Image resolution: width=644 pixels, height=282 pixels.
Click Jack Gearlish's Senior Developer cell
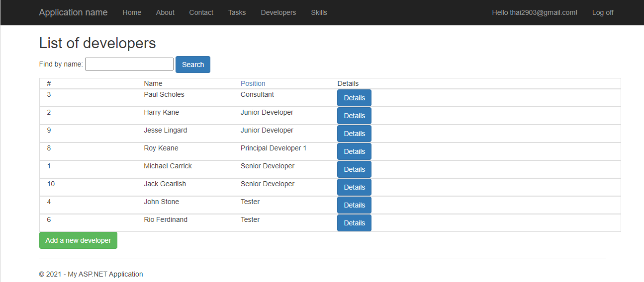point(268,184)
